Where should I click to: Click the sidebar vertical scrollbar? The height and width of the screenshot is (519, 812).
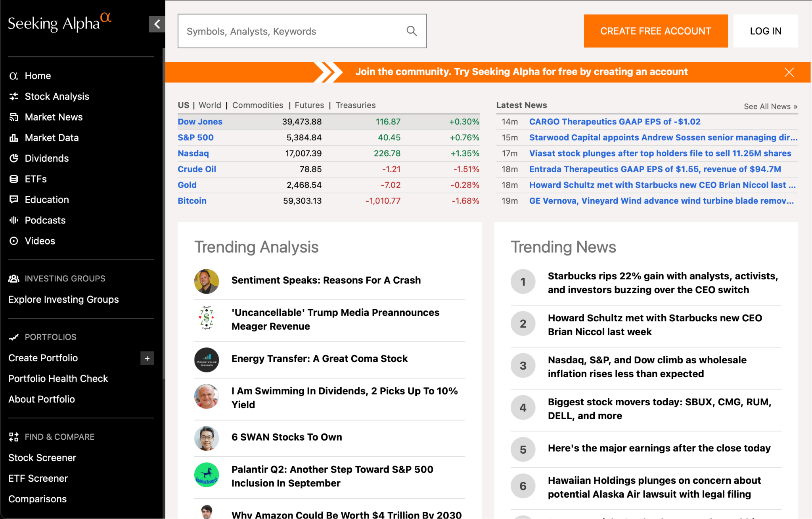164,214
